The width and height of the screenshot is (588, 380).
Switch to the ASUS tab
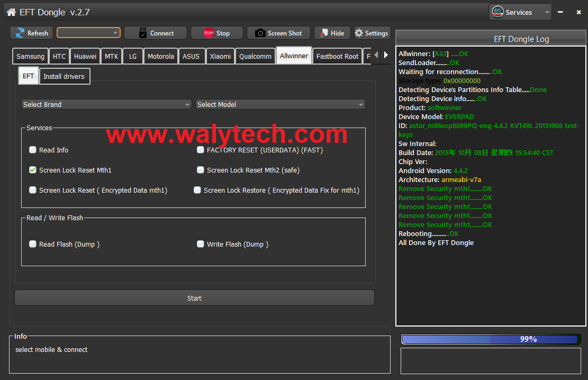(x=191, y=56)
